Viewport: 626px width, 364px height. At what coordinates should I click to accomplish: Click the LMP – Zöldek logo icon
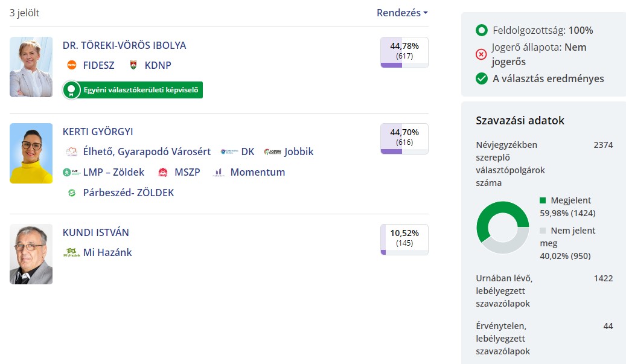71,172
